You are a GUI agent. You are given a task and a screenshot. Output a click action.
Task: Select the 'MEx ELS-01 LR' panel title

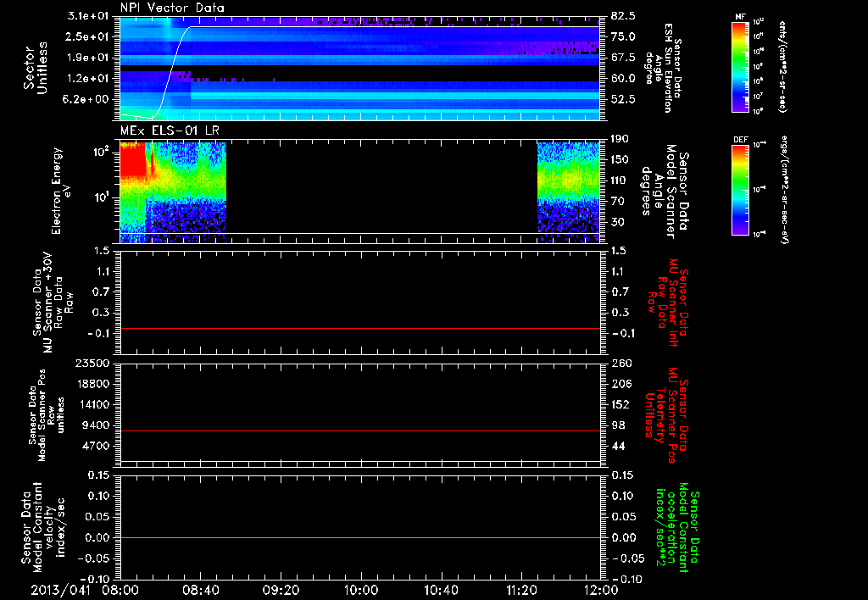pyautogui.click(x=170, y=131)
